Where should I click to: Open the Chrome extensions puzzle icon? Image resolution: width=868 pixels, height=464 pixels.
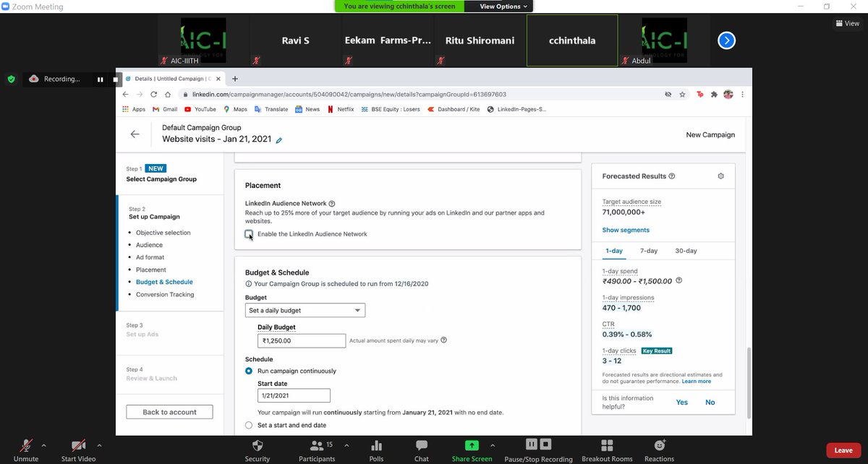(714, 94)
